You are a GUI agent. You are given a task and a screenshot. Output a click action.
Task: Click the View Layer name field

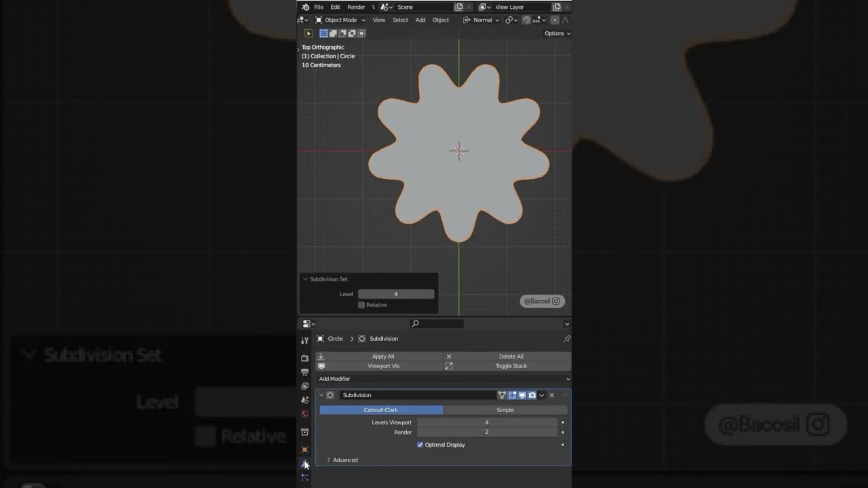[x=522, y=7]
